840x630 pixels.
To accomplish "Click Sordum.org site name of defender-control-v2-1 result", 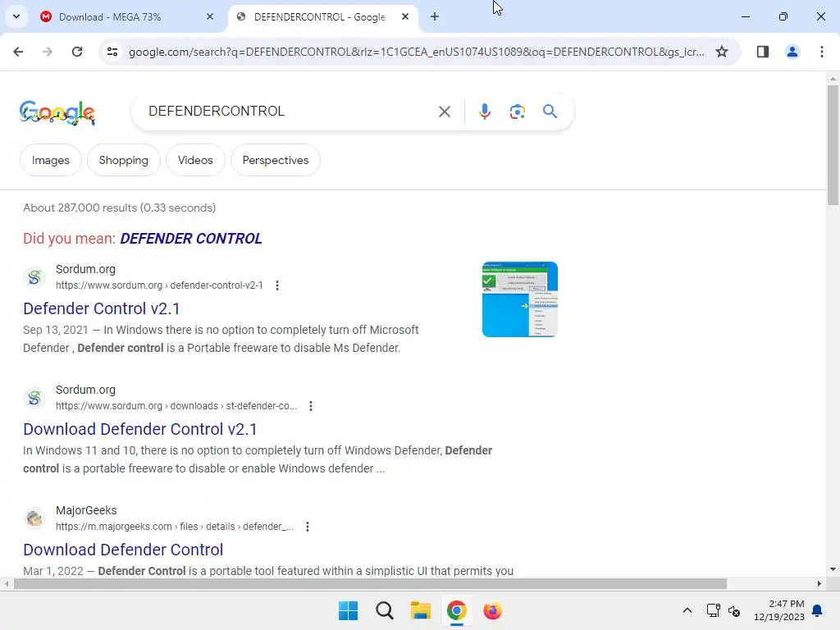I will (85, 269).
